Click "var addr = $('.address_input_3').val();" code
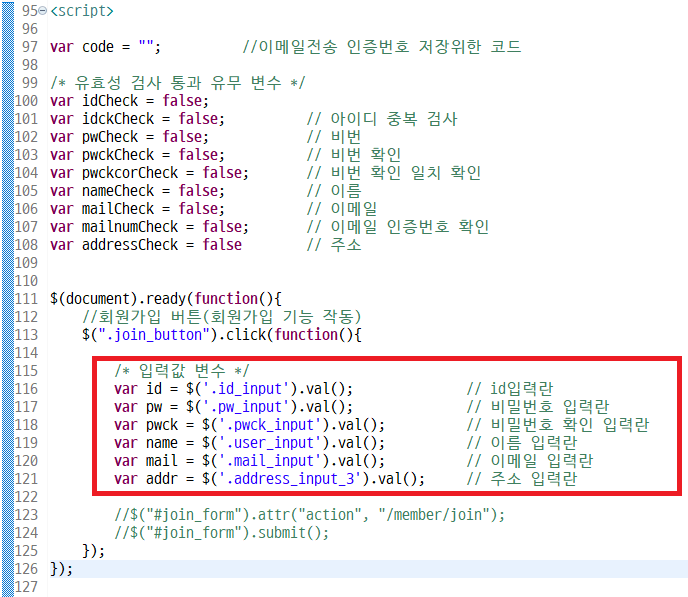 [269, 478]
